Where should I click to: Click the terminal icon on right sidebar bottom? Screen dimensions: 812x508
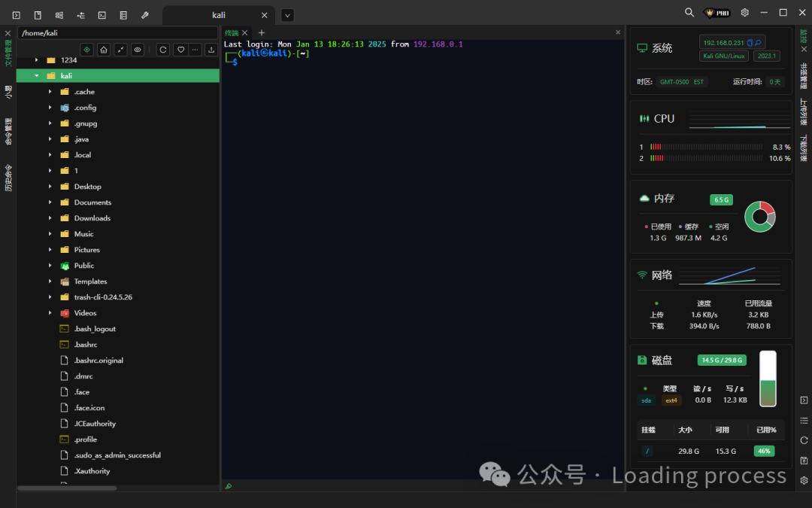tap(804, 400)
